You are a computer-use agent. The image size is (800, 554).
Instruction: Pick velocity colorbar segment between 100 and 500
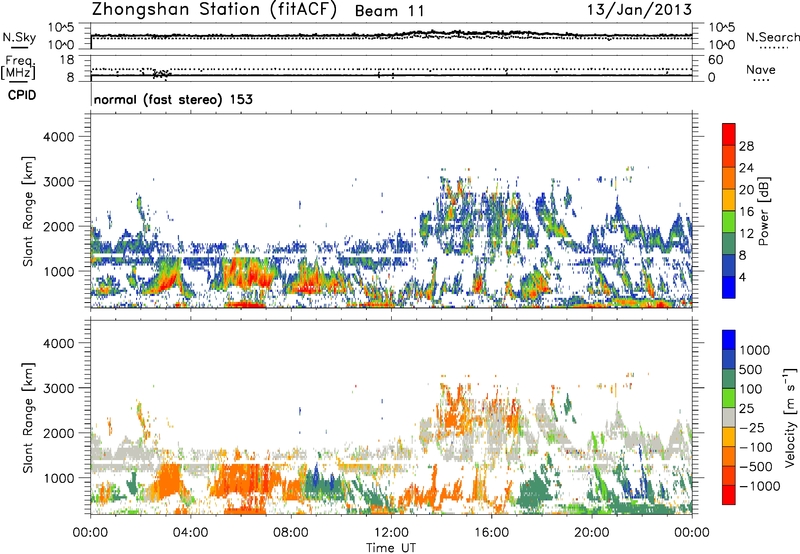coord(729,379)
